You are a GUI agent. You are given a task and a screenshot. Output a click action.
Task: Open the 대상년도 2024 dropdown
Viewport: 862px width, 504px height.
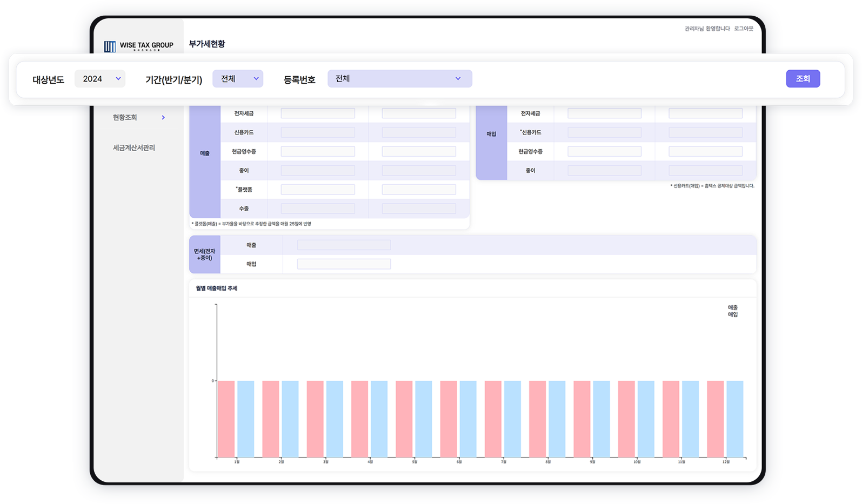(100, 79)
